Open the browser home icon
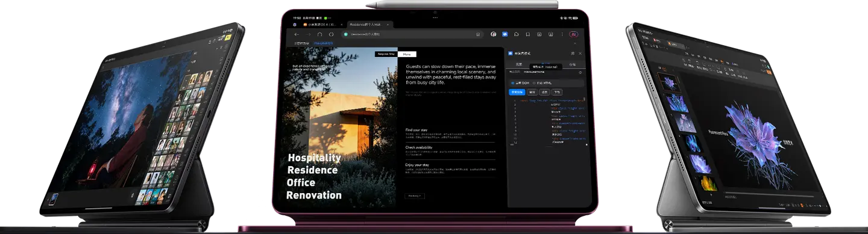The image size is (868, 234). pos(319,34)
